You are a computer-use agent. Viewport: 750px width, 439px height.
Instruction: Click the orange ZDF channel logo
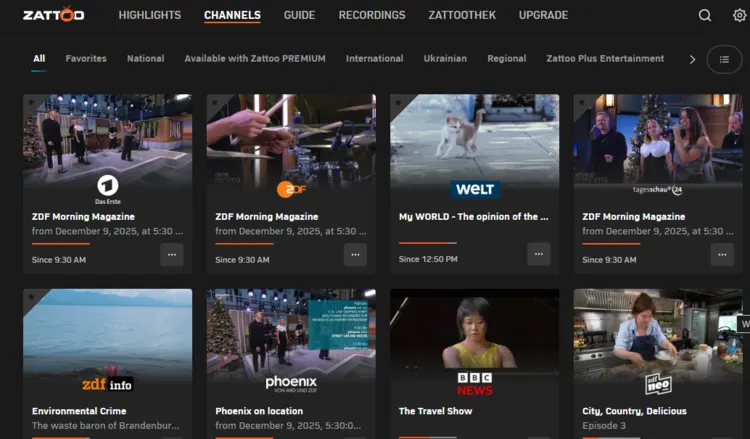click(291, 189)
